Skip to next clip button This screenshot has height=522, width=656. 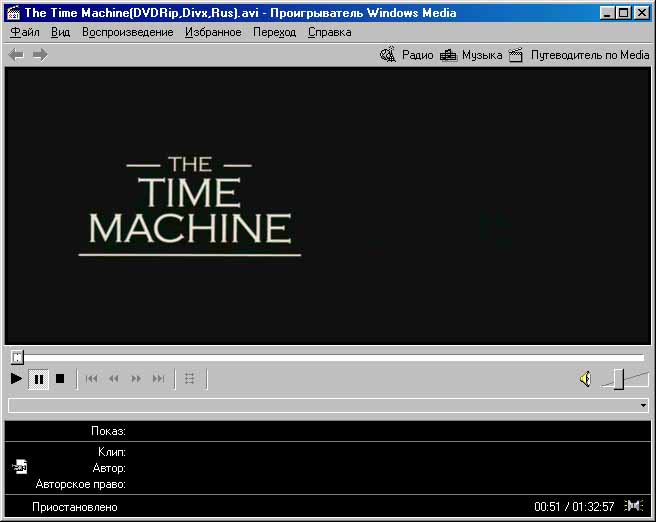coord(159,379)
